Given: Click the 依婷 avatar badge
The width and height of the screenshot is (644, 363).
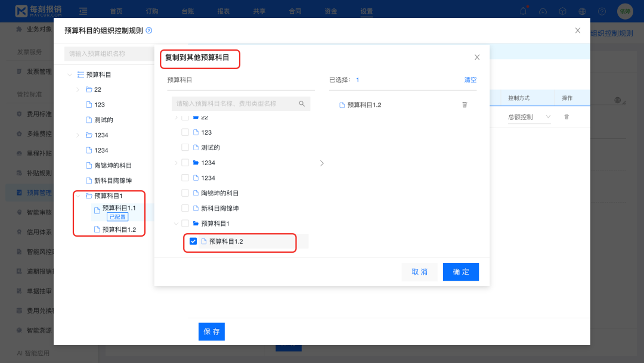Looking at the screenshot, I should click(625, 11).
